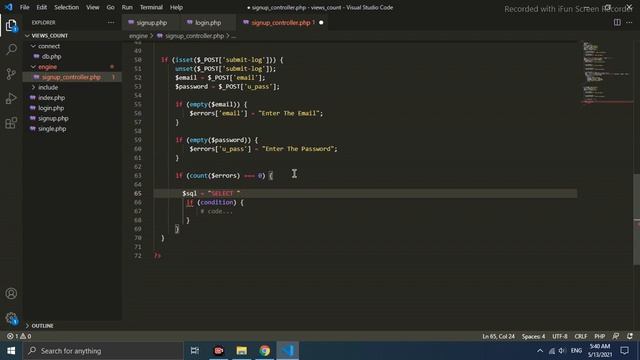Viewport: 640px width, 360px height.
Task: Open index.php in the explorer
Action: click(51, 98)
